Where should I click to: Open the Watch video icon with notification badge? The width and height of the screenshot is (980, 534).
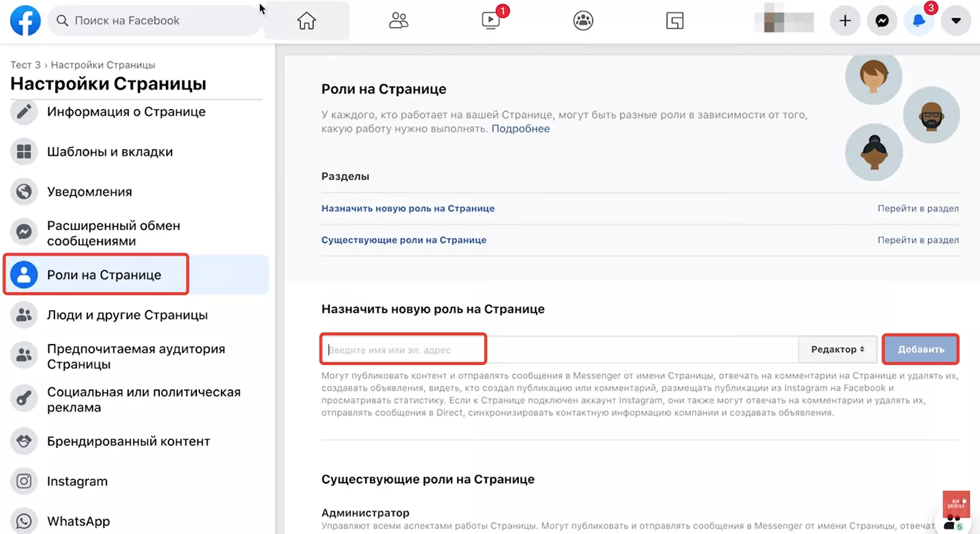pos(491,20)
